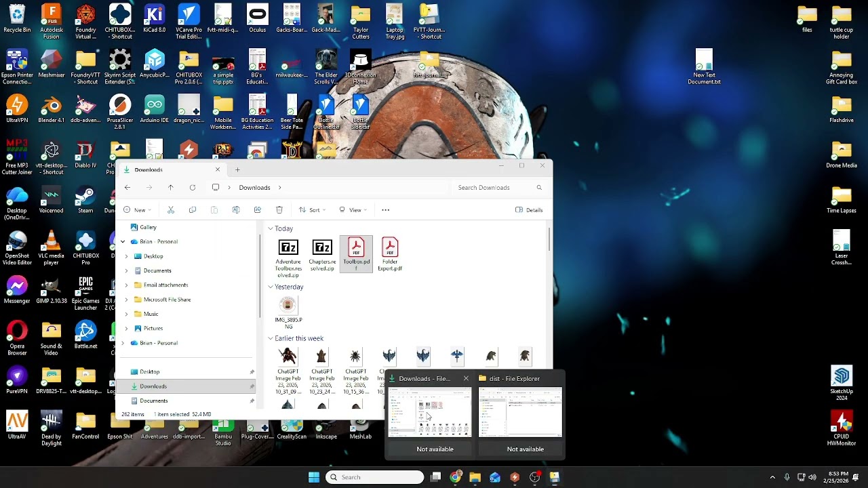
Task: Share the selected file using toolbar icon
Action: pos(258,210)
